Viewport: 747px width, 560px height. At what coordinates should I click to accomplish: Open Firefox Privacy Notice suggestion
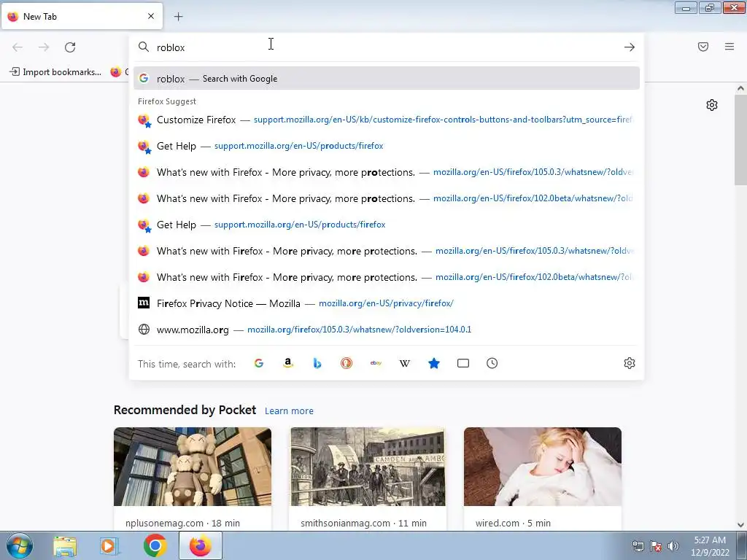tap(387, 303)
